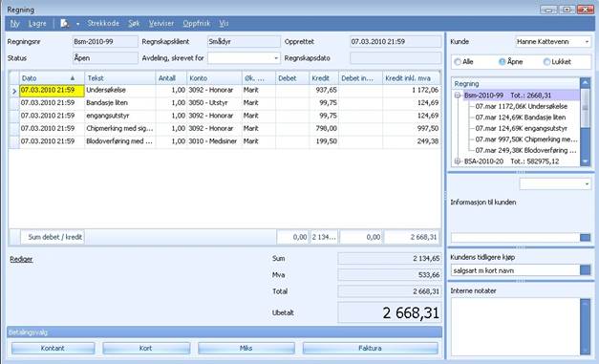This screenshot has height=364, width=599.
Task: Select tree item 07.mar 124,69K Bandasje liten
Action: click(521, 118)
